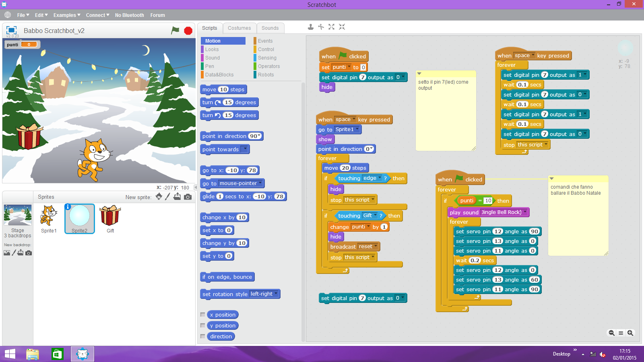This screenshot has width=644, height=362.
Task: Select the Sprite1 cat thumbnail
Action: click(x=49, y=219)
